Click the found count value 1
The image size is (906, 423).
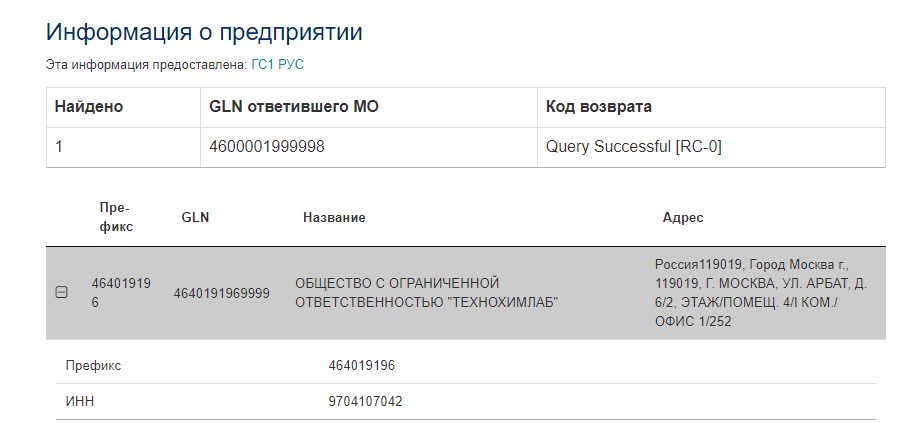(59, 147)
